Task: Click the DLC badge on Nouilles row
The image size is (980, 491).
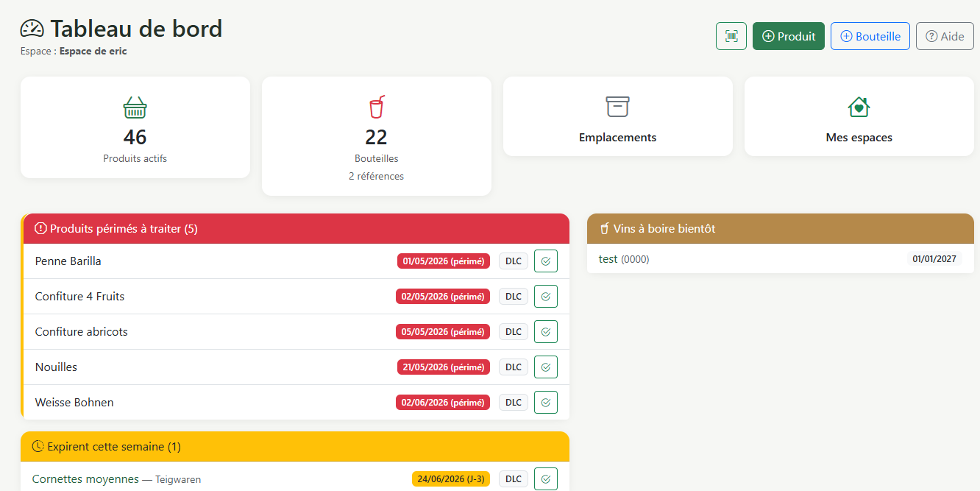Action: coord(514,367)
